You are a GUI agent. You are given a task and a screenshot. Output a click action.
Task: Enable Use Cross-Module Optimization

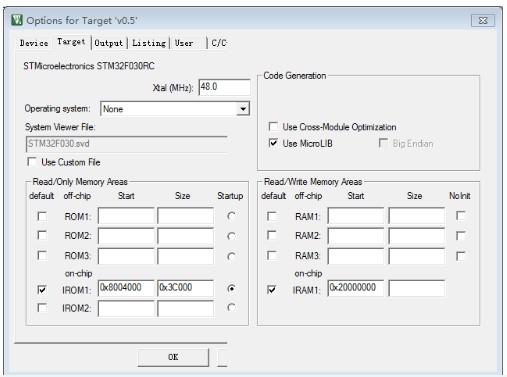point(273,127)
